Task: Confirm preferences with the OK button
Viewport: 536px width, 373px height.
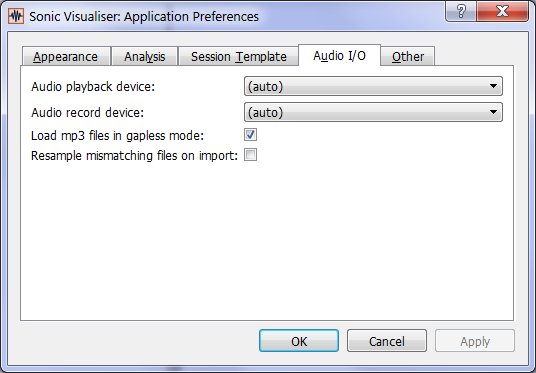Action: [x=299, y=341]
